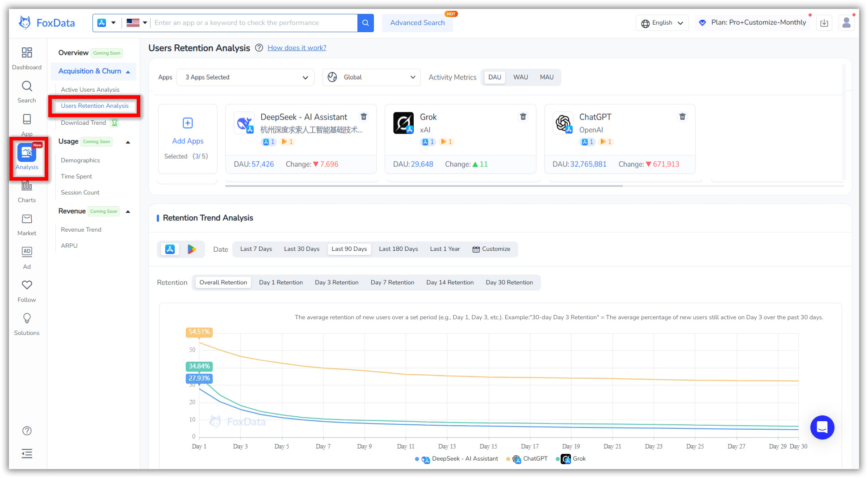Switch to Day 30 Retention tab
This screenshot has height=478, width=868.
pos(509,283)
